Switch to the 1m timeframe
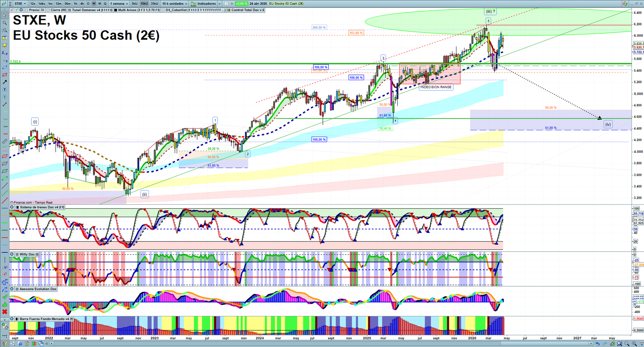The width and height of the screenshot is (644, 347). pos(50,4)
